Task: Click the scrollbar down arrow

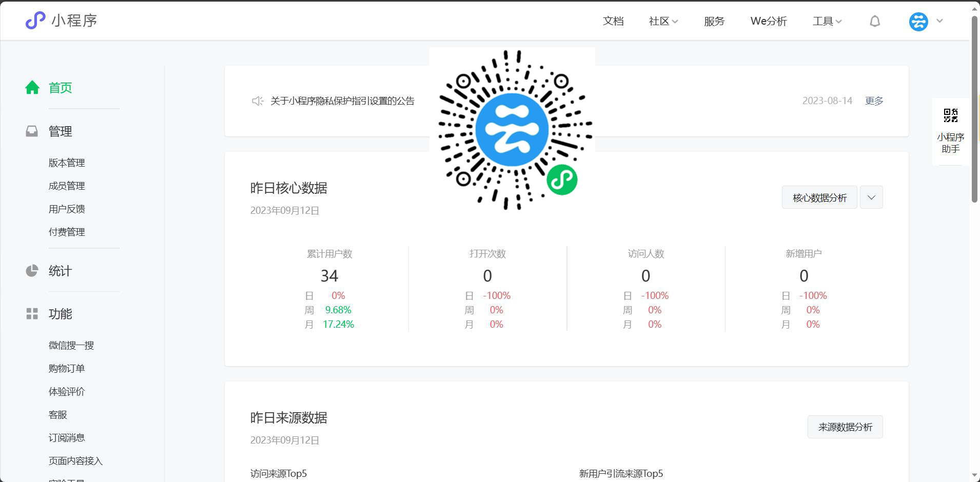Action: tap(974, 475)
